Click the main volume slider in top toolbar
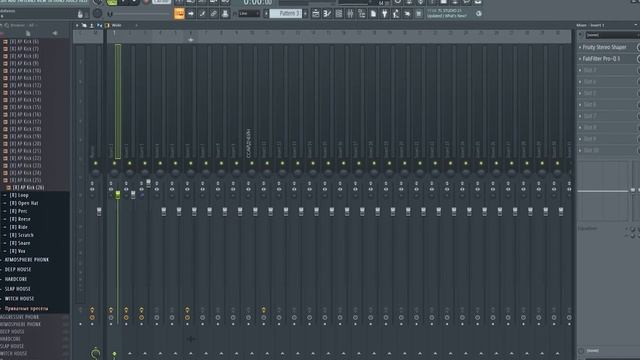640x360 pixels. [x=141, y=14]
